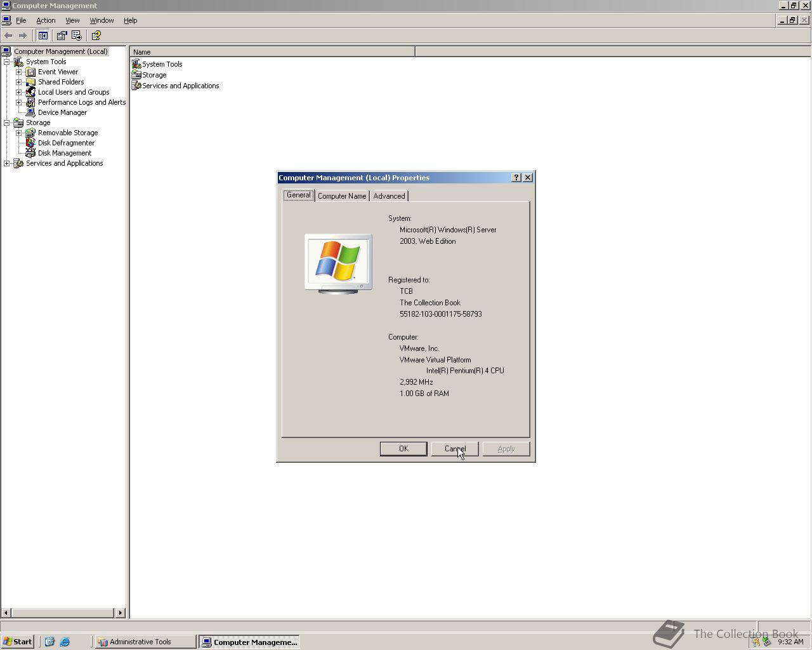Screen dimensions: 812x650
Task: Expand the Performance Logs and Alerts node
Action: point(19,102)
